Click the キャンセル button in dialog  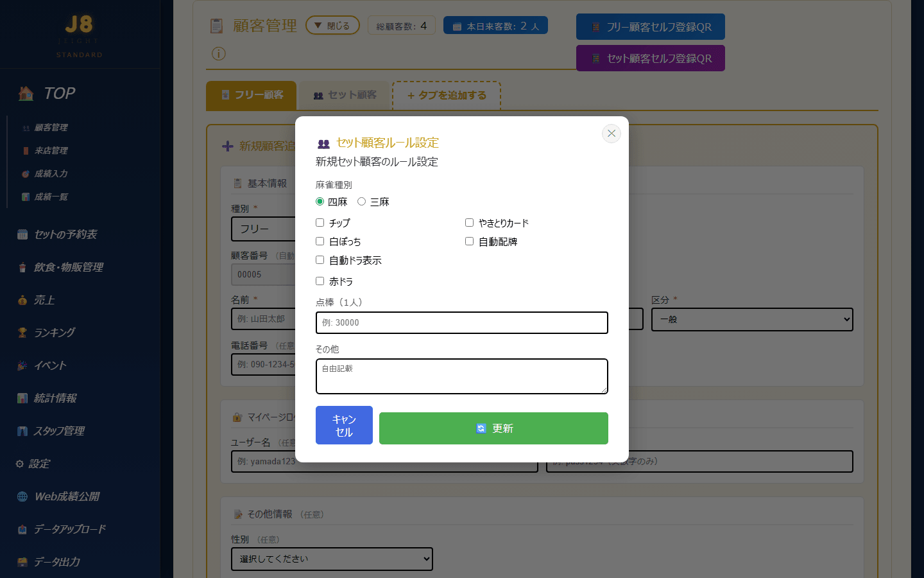[x=344, y=425]
